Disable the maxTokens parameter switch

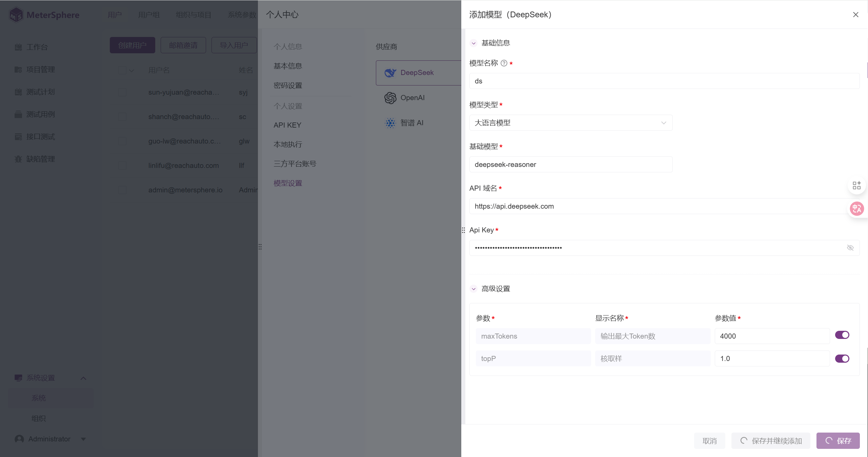coord(842,335)
